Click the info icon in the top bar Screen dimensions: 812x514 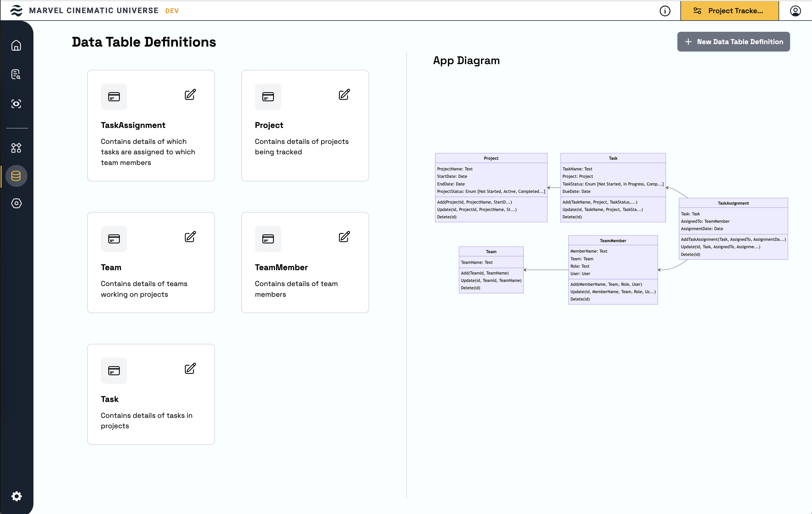(665, 11)
